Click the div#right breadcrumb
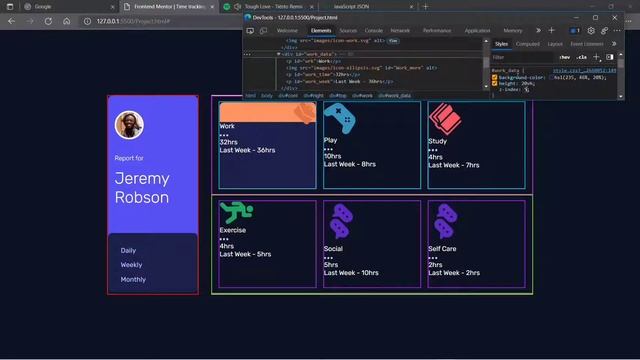640x360 pixels. point(313,96)
